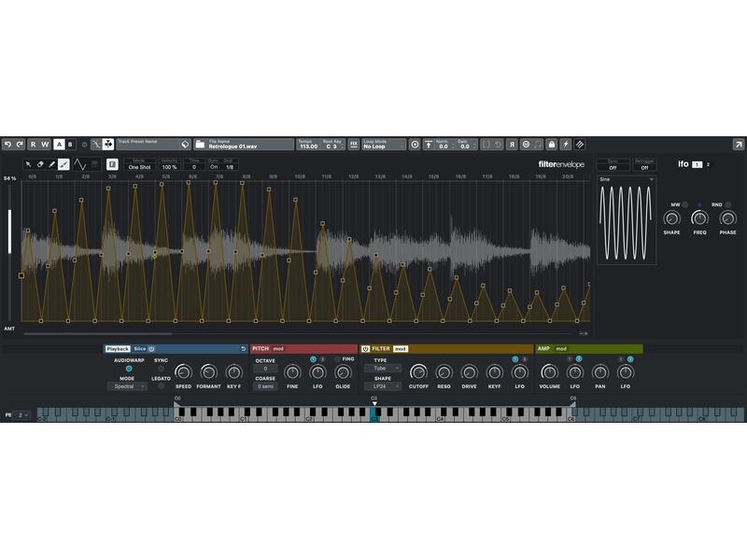Reset the playback section arrow icon
The image size is (747, 560).
243,349
